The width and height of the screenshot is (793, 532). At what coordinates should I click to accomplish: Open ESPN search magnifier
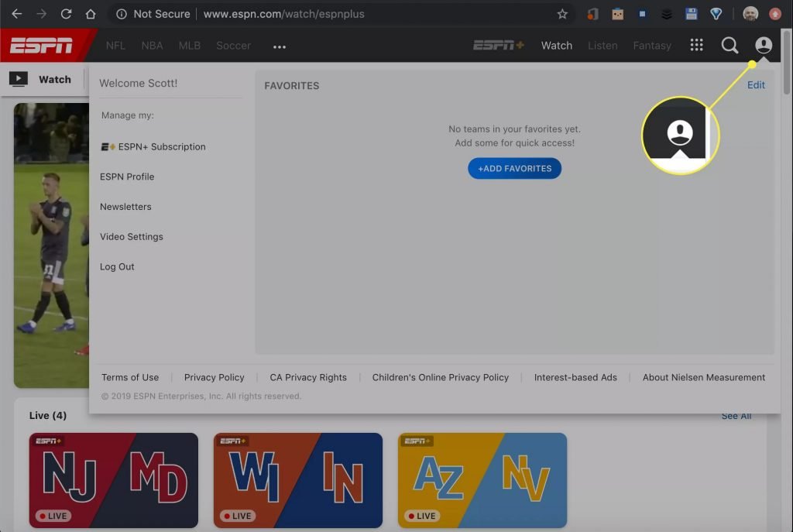coord(729,46)
